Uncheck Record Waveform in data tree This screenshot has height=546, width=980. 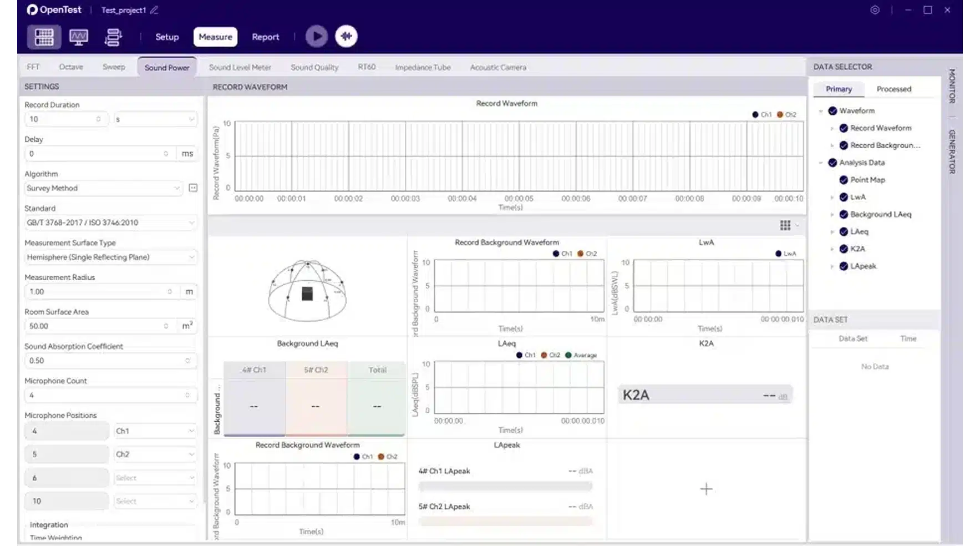tap(844, 128)
